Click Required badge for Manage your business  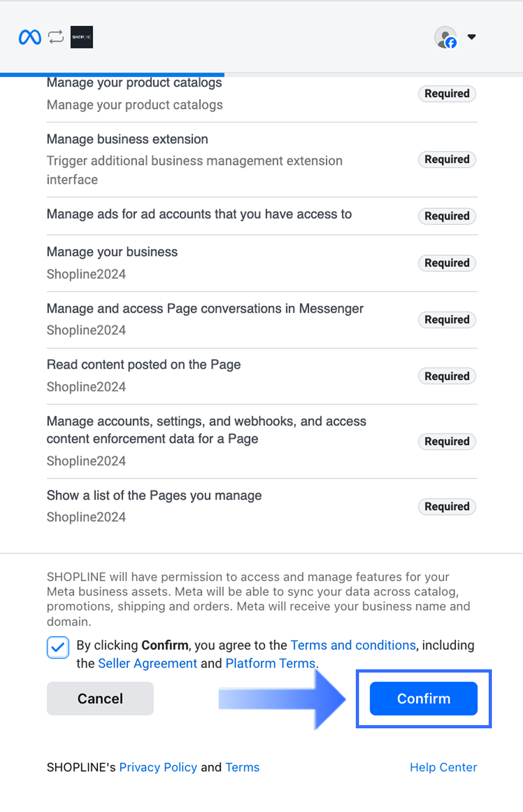447,263
